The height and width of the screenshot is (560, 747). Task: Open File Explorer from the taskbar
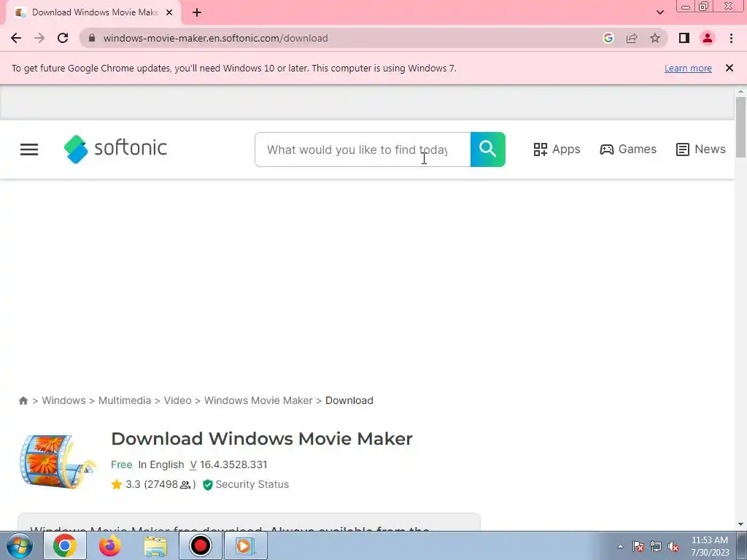point(155,545)
